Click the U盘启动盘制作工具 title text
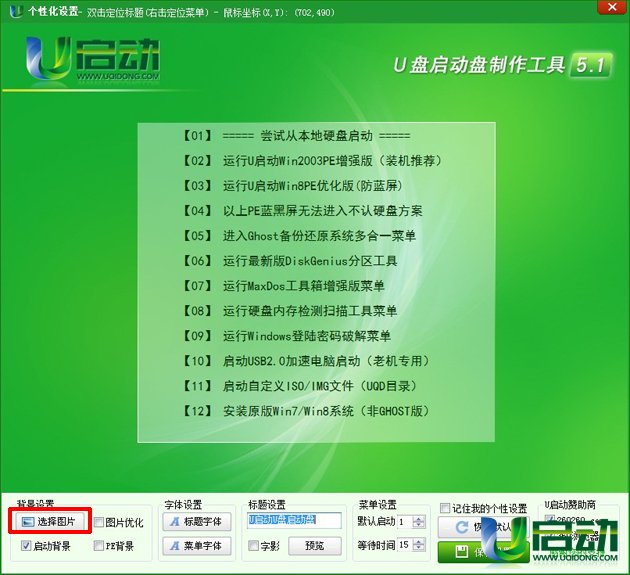The width and height of the screenshot is (630, 575). pos(479,65)
